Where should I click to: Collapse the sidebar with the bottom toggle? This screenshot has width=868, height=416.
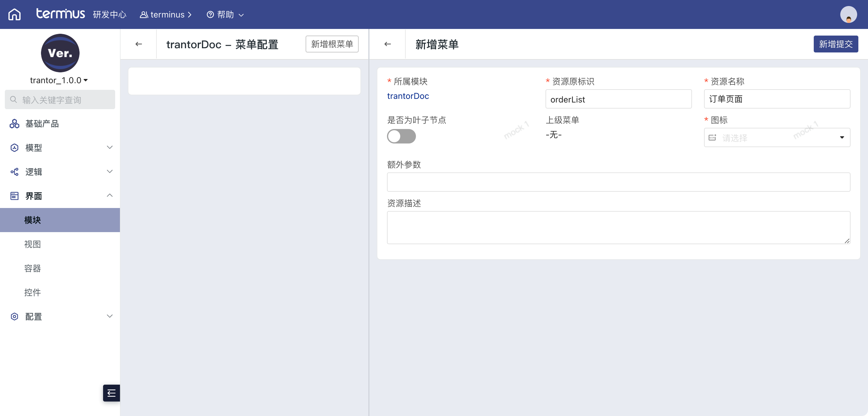(111, 393)
